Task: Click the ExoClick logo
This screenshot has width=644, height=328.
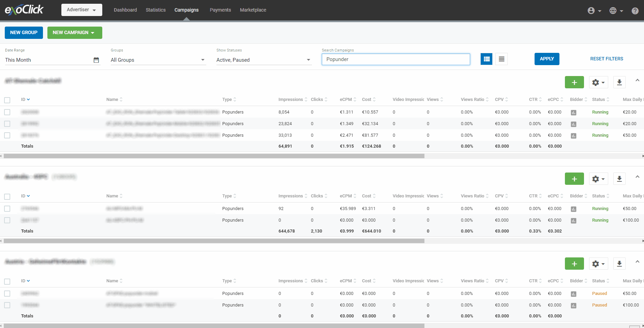Action: pyautogui.click(x=24, y=10)
